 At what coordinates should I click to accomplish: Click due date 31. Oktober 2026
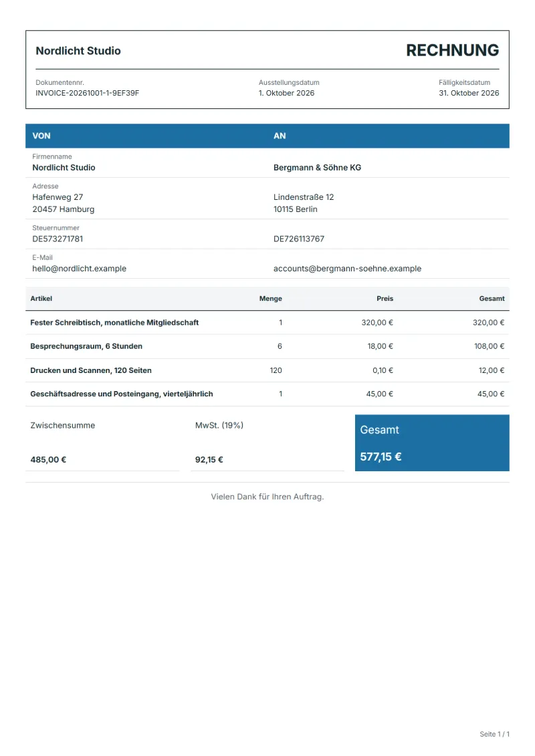pos(469,93)
